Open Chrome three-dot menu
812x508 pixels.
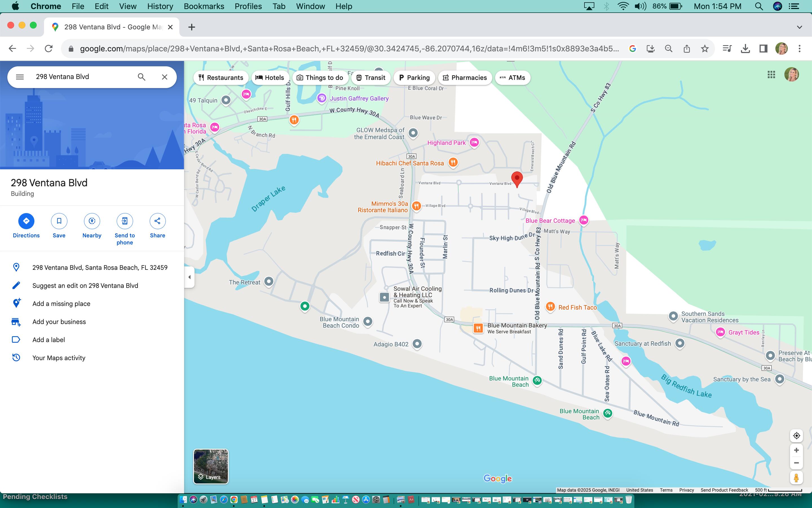pyautogui.click(x=800, y=49)
